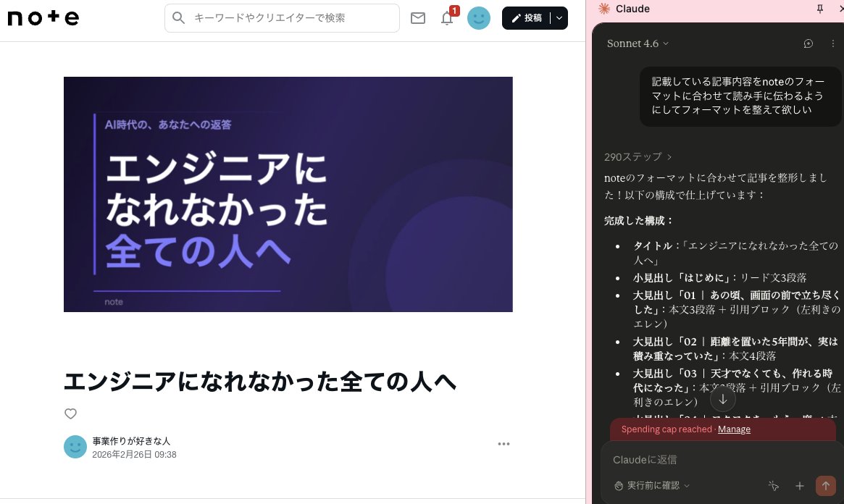Open the article header image

click(288, 194)
